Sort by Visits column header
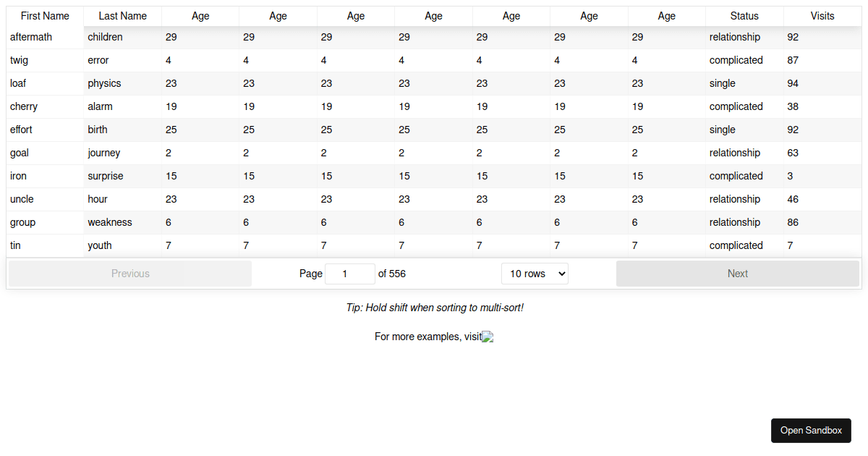The height and width of the screenshot is (456, 868). [x=822, y=16]
